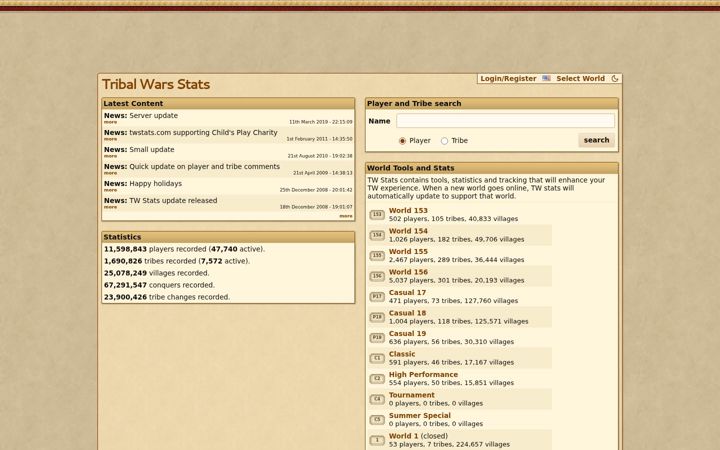
Task: Click the Classic C1 badge icon
Action: click(x=377, y=358)
